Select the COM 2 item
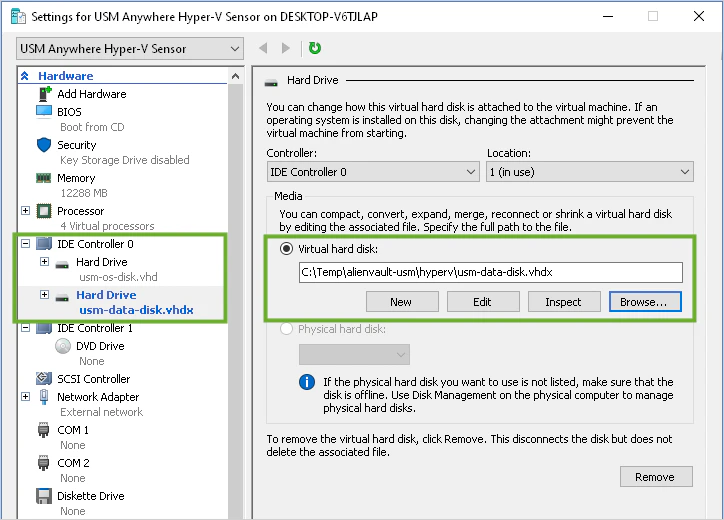Screen dimensions: 724x520 coord(73,463)
